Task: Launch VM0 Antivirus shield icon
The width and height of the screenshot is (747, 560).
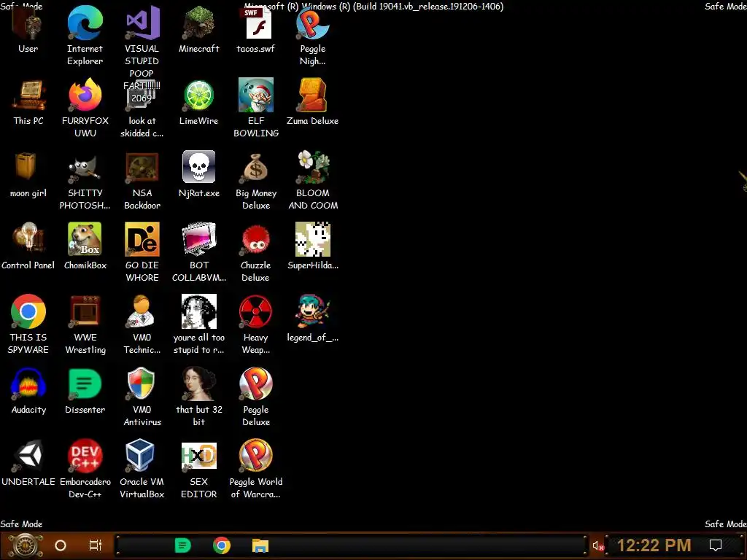Action: pos(142,384)
